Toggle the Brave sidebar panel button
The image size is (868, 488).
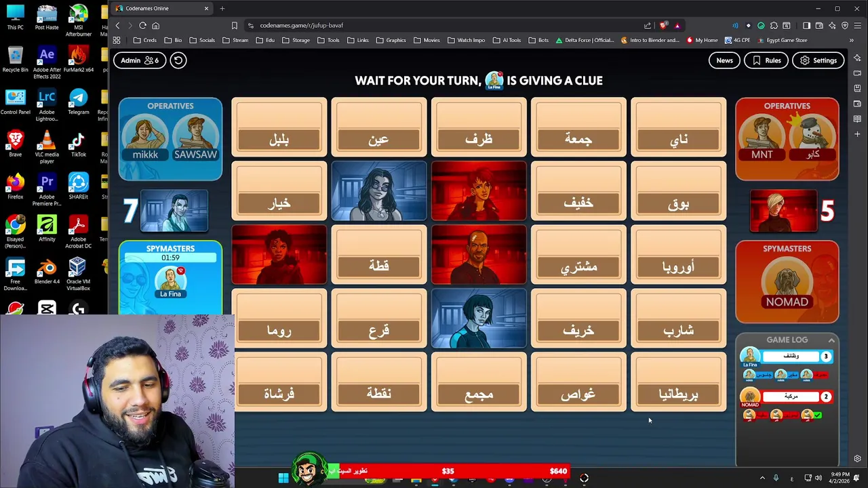coord(806,26)
